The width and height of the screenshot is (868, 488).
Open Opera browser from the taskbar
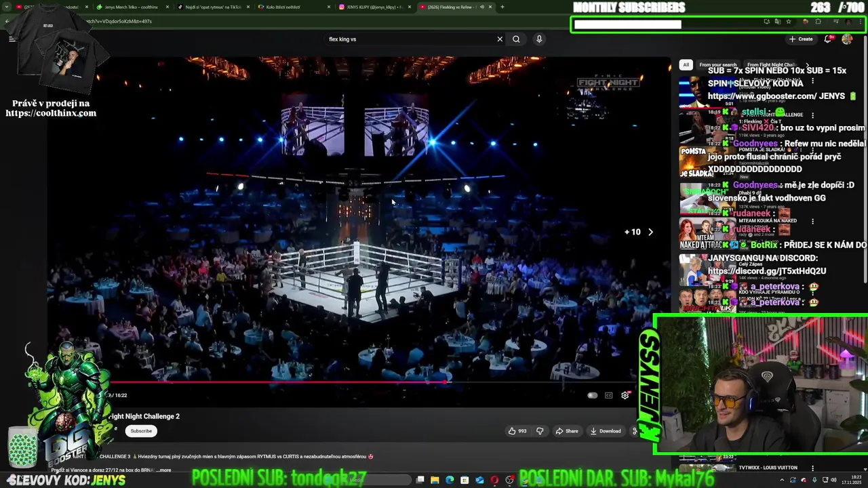(x=494, y=480)
